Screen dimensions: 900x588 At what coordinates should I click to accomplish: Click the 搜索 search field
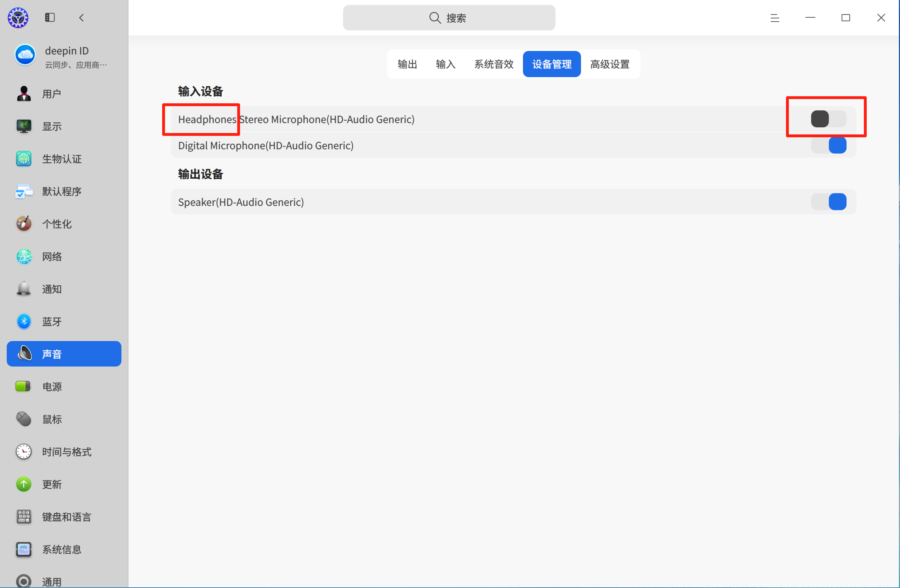pyautogui.click(x=449, y=18)
